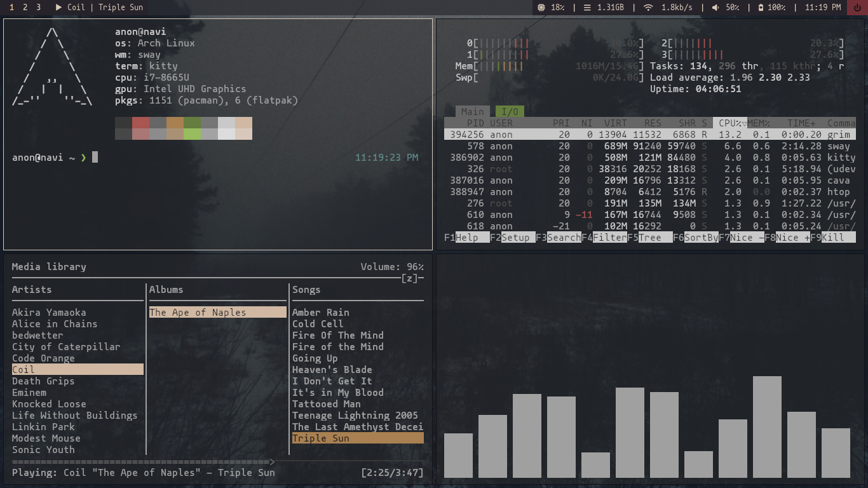The image size is (868, 488).
Task: Click the CPU% column header with sort arrow
Action: click(x=730, y=123)
